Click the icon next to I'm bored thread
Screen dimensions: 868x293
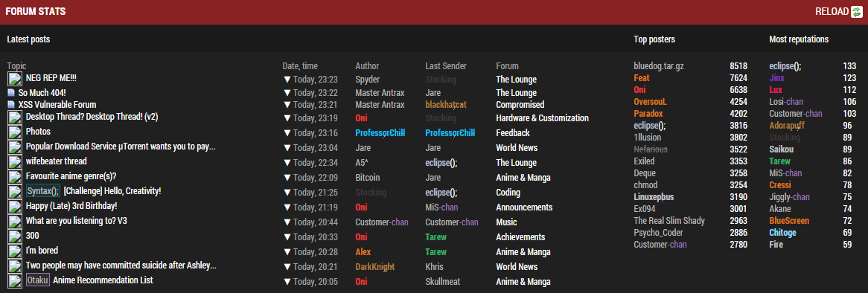pos(14,251)
